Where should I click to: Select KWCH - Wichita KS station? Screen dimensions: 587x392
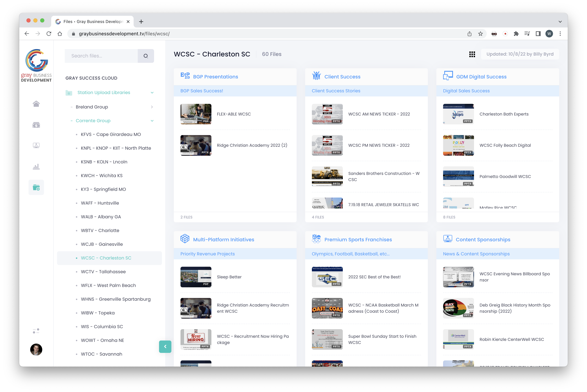pos(102,176)
